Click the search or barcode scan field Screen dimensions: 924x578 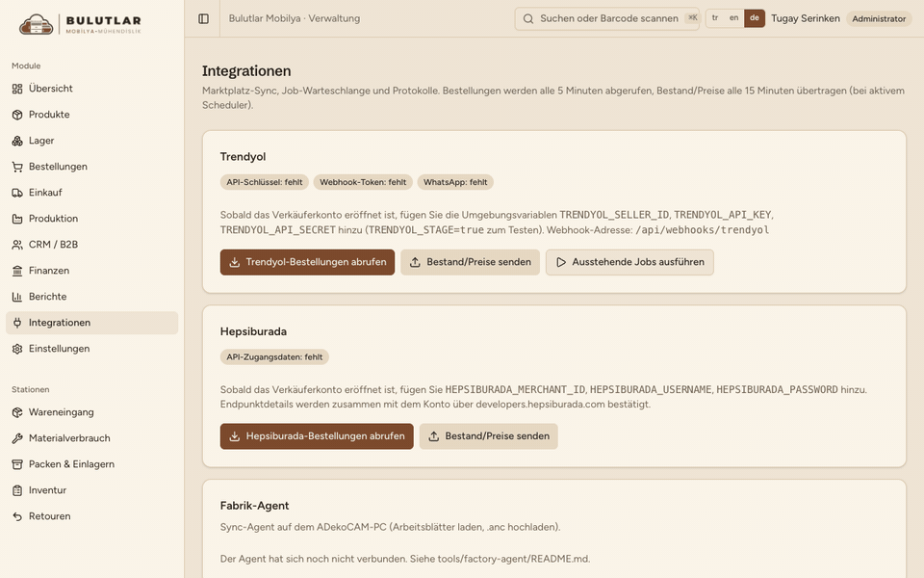[607, 19]
